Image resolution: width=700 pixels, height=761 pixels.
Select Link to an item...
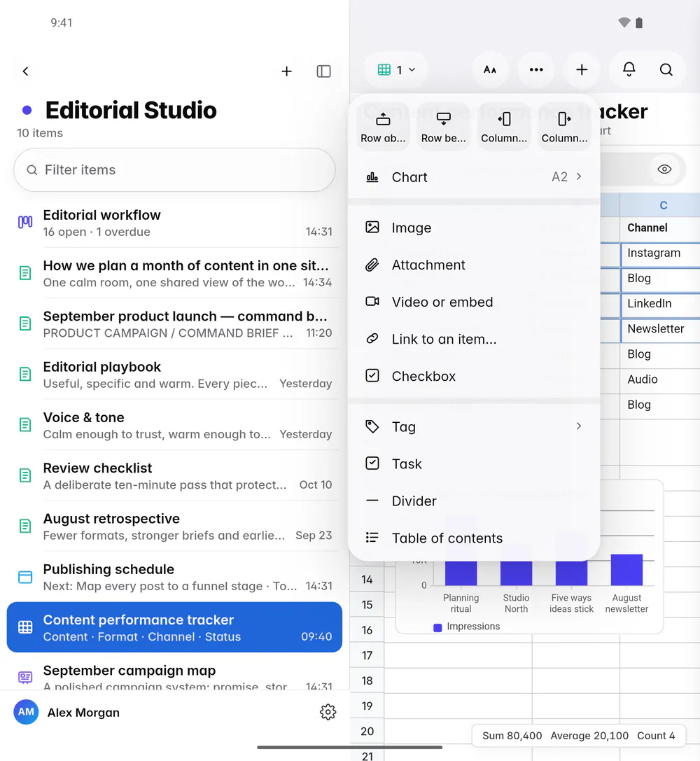(474, 340)
